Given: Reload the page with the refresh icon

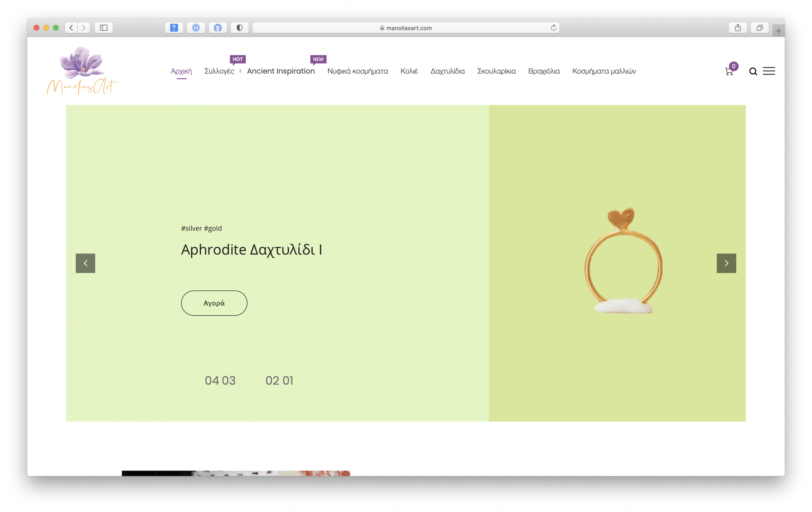Looking at the screenshot, I should tap(553, 28).
